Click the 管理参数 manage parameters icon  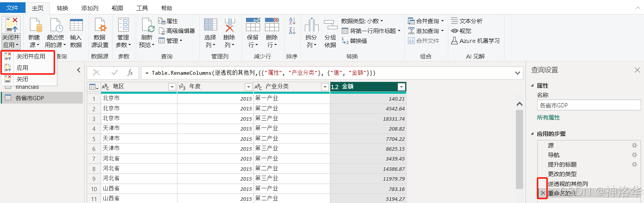(x=124, y=25)
